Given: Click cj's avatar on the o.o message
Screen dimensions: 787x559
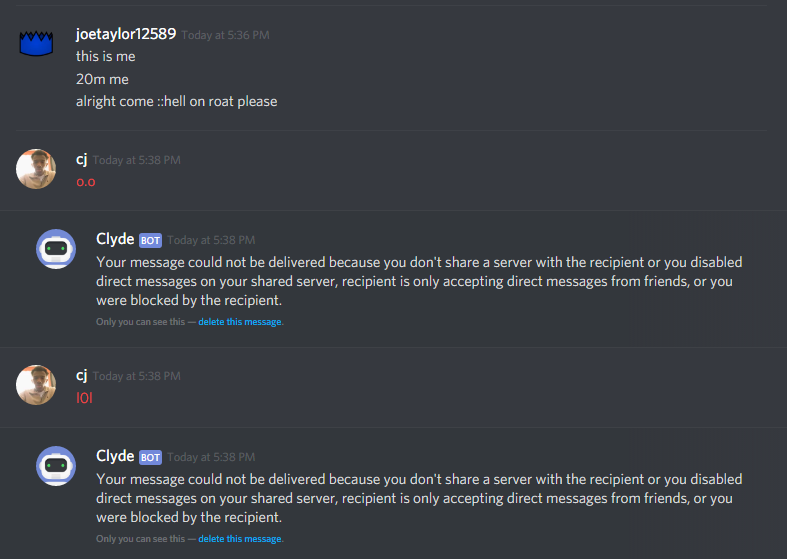Looking at the screenshot, I should [36, 169].
